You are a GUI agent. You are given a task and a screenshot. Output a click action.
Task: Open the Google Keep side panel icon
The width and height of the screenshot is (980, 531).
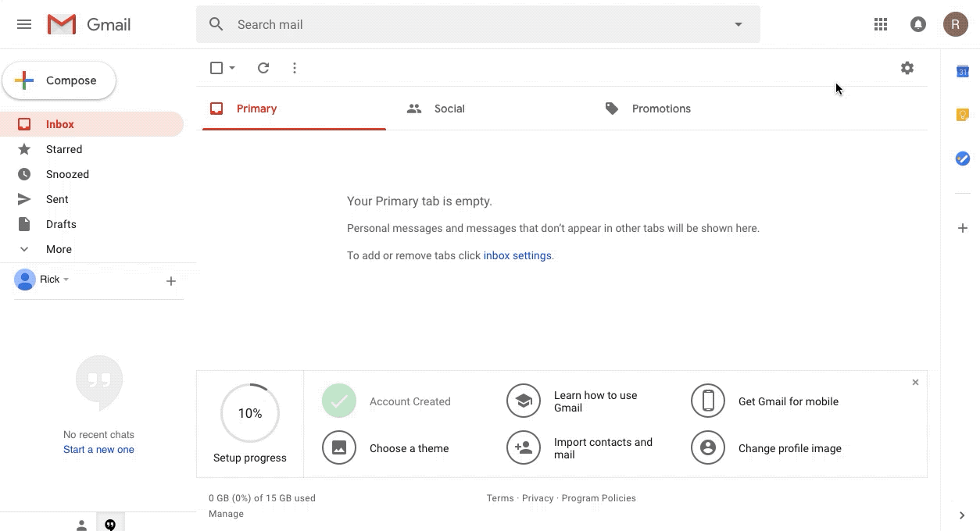pyautogui.click(x=963, y=115)
